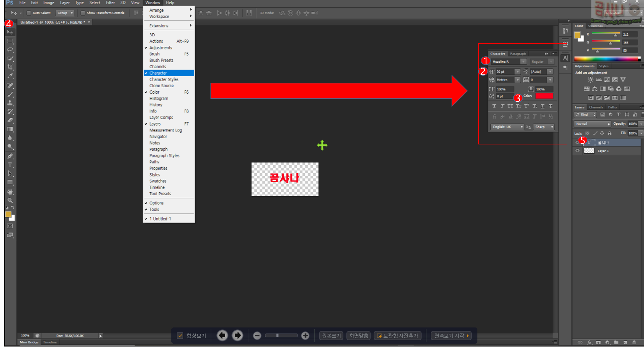644x347 pixels.
Task: Select the Path Selection tool
Action: tap(10, 174)
